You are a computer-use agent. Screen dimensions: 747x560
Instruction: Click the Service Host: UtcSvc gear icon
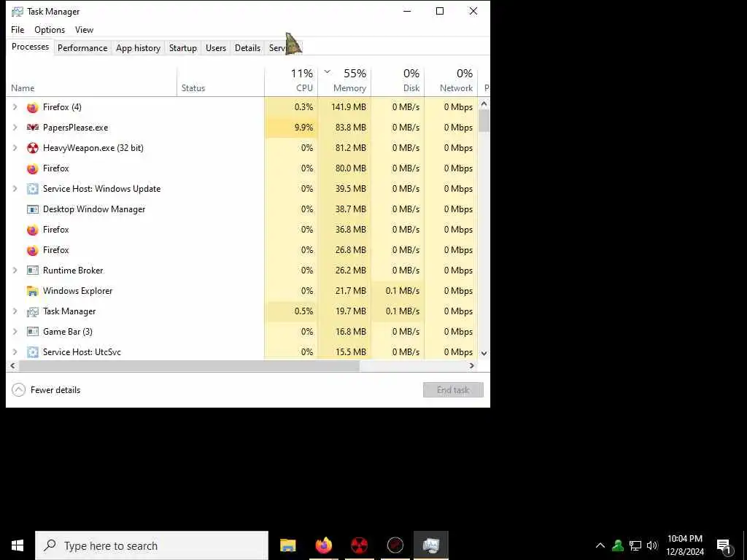click(32, 352)
